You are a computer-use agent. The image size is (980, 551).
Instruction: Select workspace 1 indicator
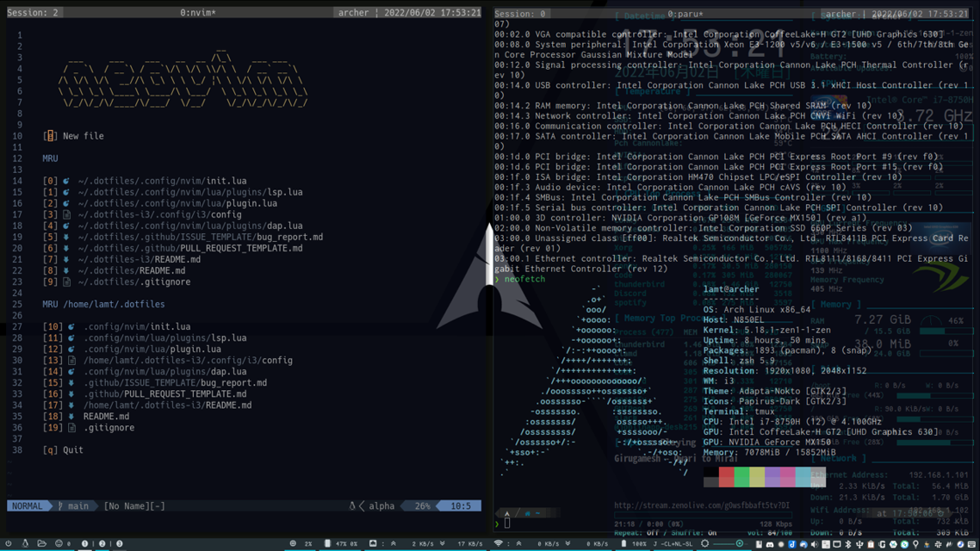[x=84, y=543]
